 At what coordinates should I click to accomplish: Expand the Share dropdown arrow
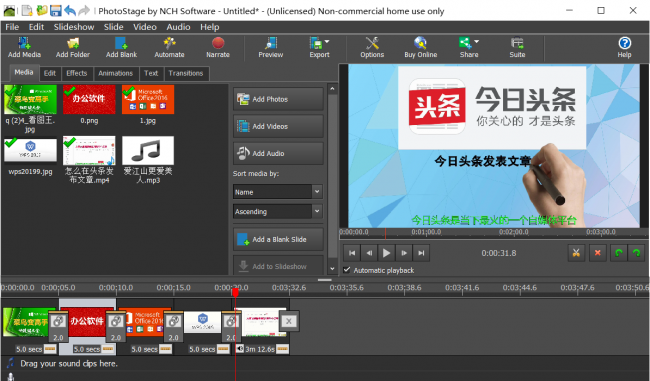(476, 42)
